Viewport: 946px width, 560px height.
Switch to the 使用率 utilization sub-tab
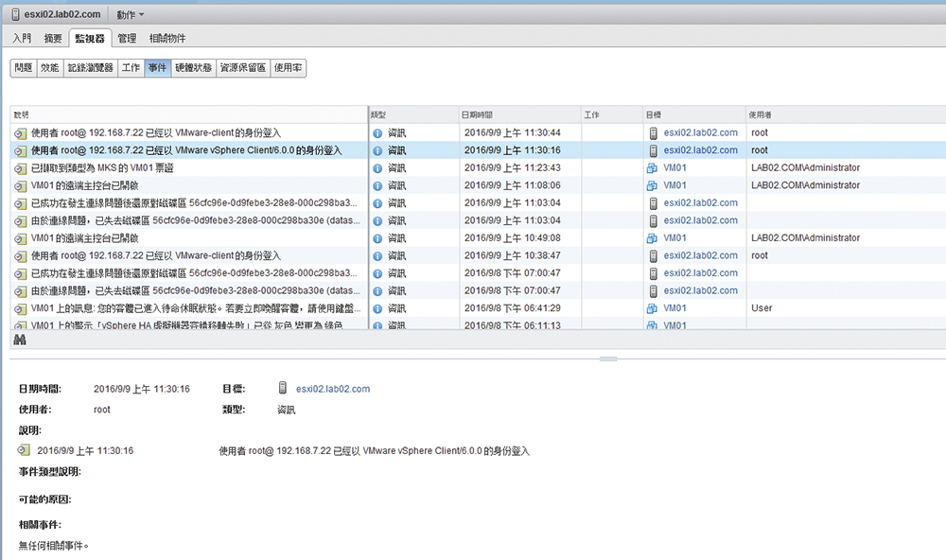pos(288,67)
